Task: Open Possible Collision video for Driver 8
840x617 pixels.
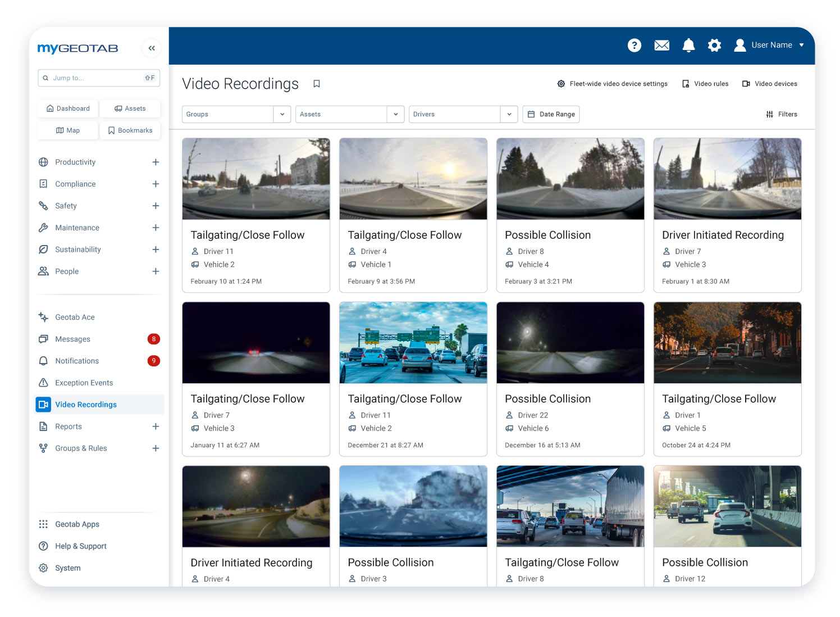Action: (570, 180)
